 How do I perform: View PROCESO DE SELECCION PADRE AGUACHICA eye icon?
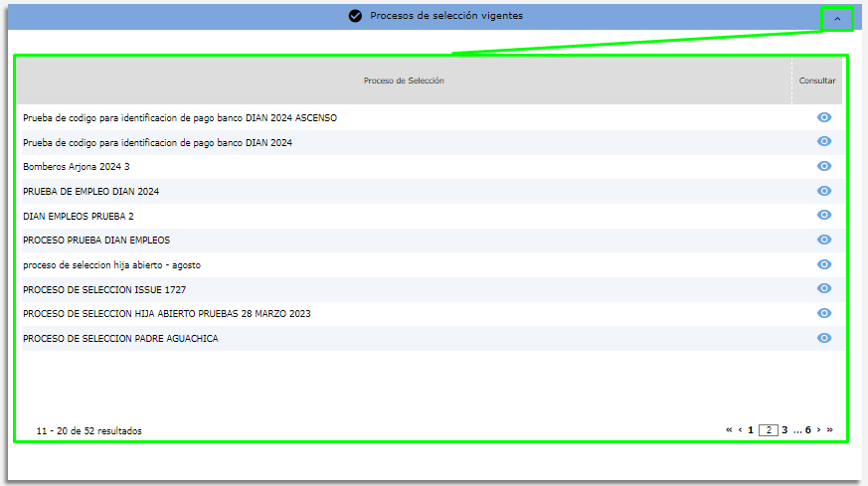823,338
